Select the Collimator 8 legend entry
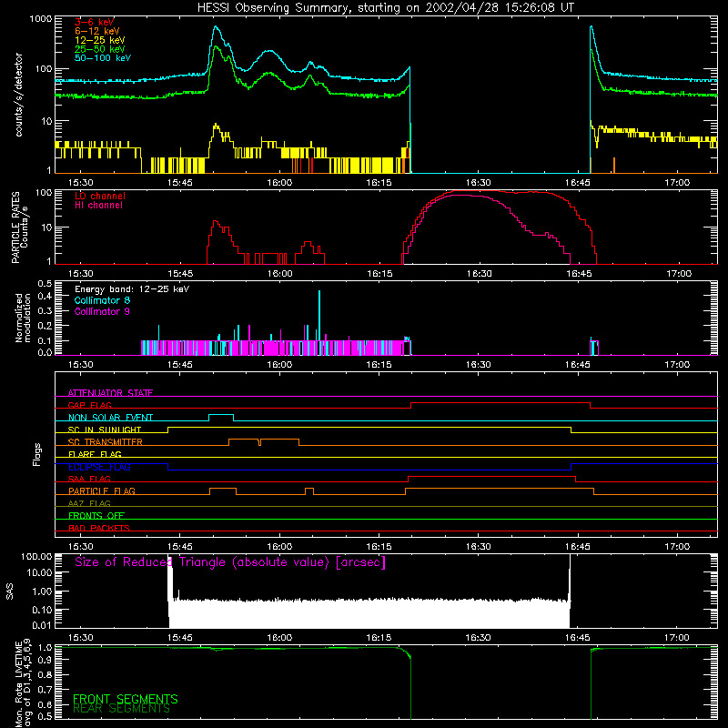The height and width of the screenshot is (728, 728). coord(102,300)
